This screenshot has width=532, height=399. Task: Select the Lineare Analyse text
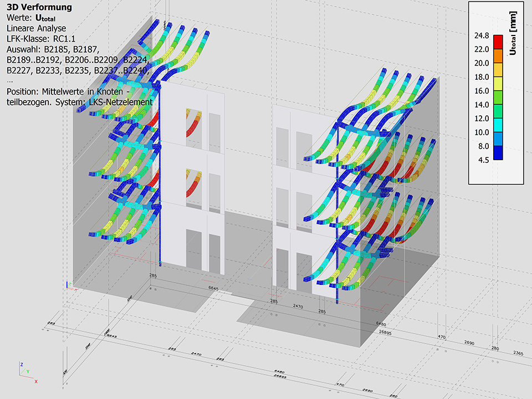point(36,28)
